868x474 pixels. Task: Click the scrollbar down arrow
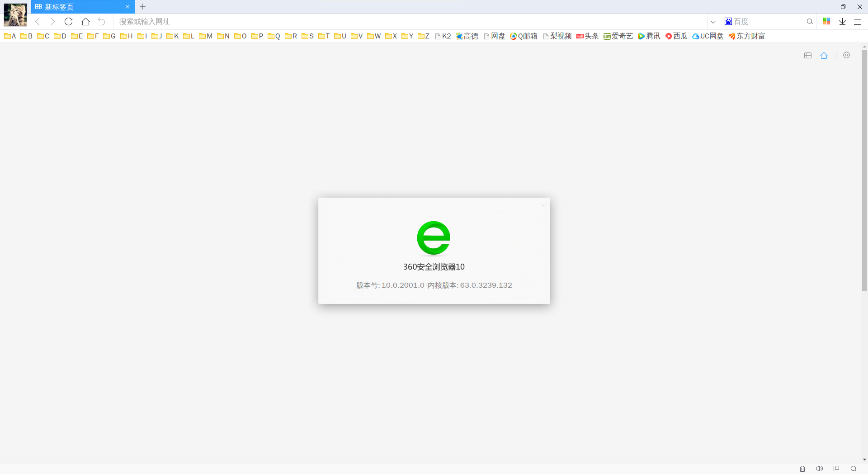point(864,460)
